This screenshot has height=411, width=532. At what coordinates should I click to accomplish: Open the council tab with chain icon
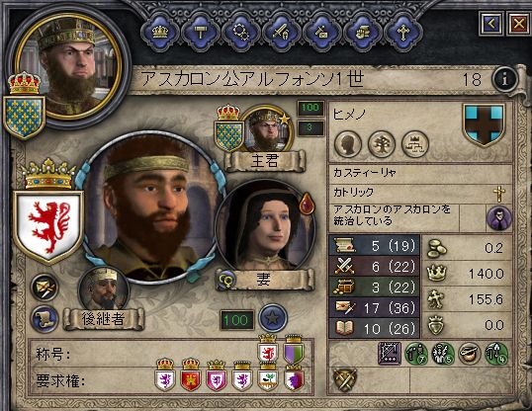click(241, 33)
